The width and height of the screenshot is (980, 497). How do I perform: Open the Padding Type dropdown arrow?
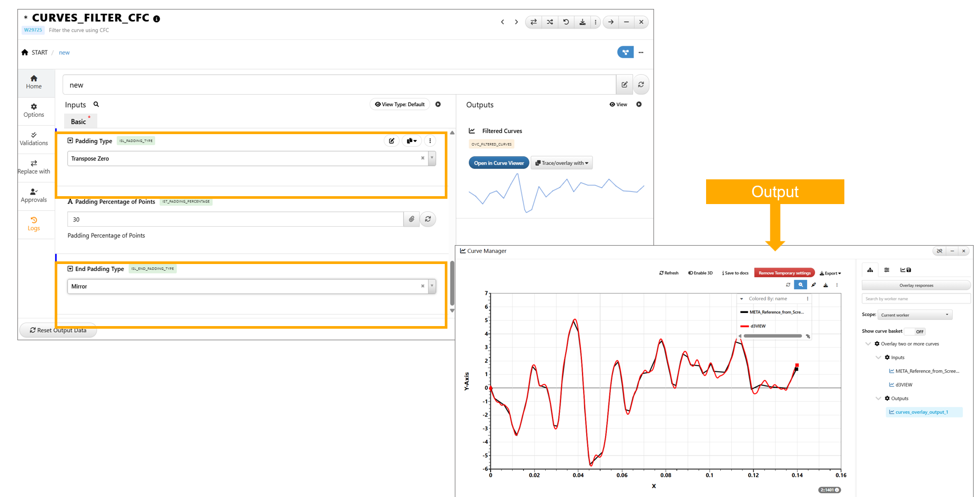(x=432, y=158)
